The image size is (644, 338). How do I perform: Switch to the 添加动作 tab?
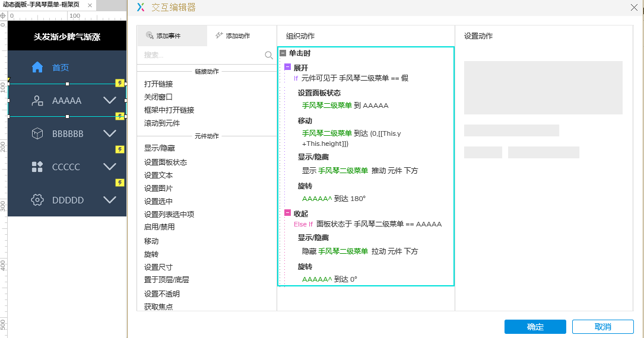click(x=242, y=36)
